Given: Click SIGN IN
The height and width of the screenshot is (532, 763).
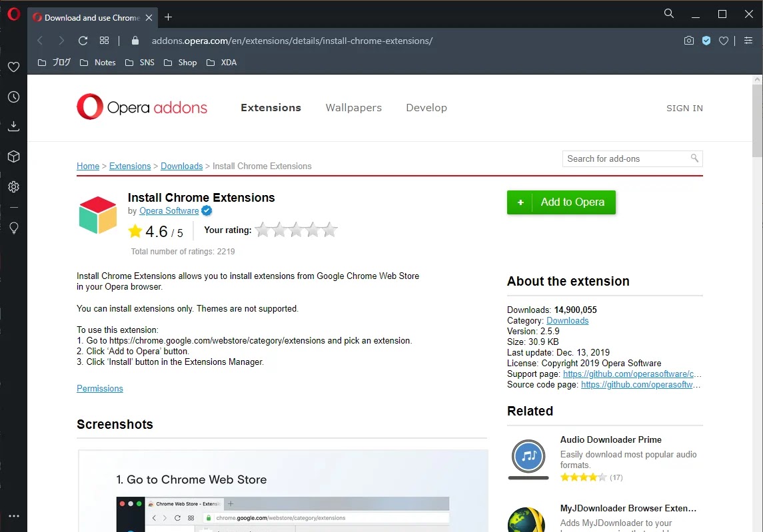Looking at the screenshot, I should pos(684,108).
